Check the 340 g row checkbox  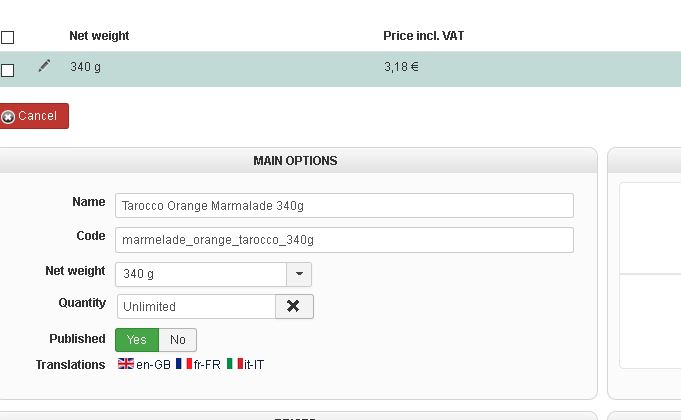8,70
